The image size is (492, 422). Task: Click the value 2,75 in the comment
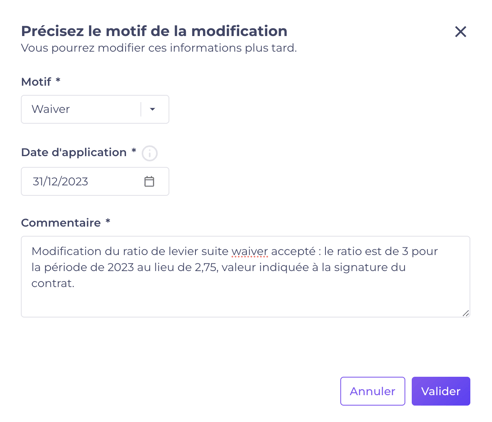coord(206,267)
